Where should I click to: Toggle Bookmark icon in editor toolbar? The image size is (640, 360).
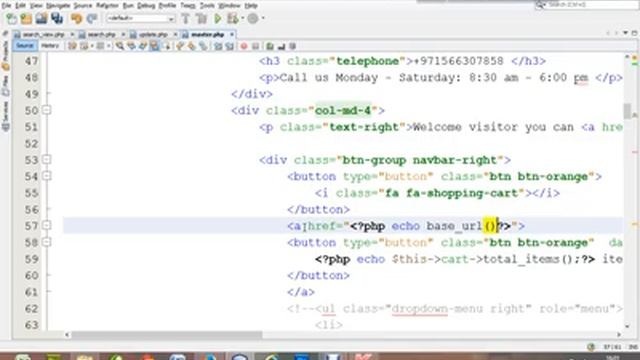tap(203, 46)
